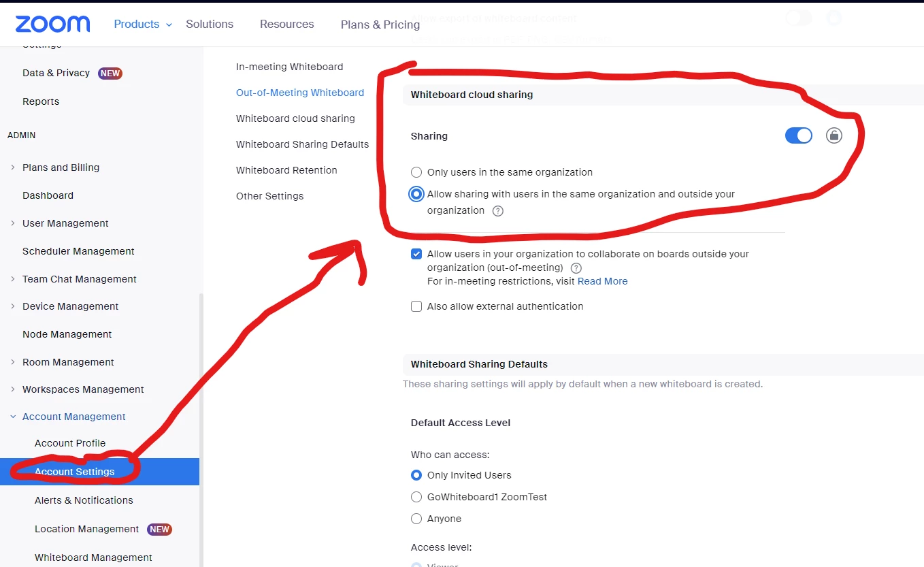Click the lock icon beside Sharing toggle

pyautogui.click(x=834, y=135)
